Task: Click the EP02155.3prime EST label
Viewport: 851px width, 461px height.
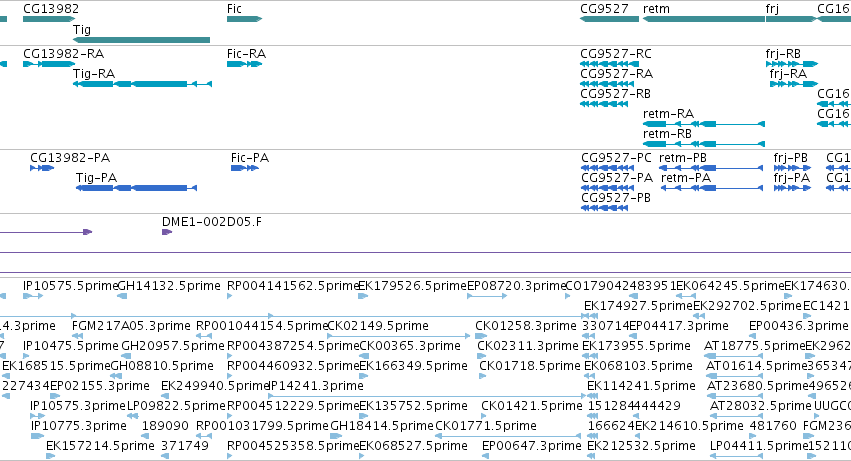Action: point(100,387)
